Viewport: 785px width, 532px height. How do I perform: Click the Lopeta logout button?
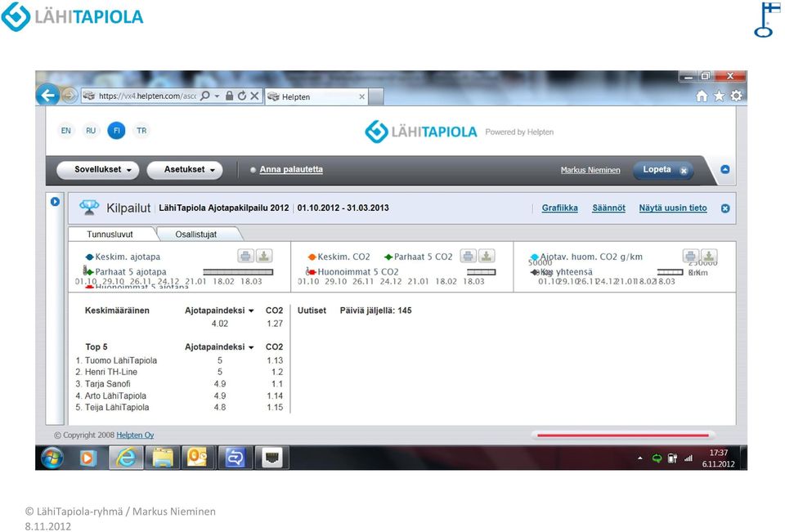click(x=663, y=170)
